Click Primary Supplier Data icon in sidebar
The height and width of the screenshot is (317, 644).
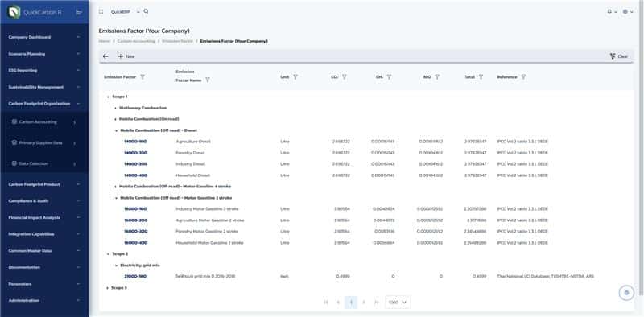[14, 143]
